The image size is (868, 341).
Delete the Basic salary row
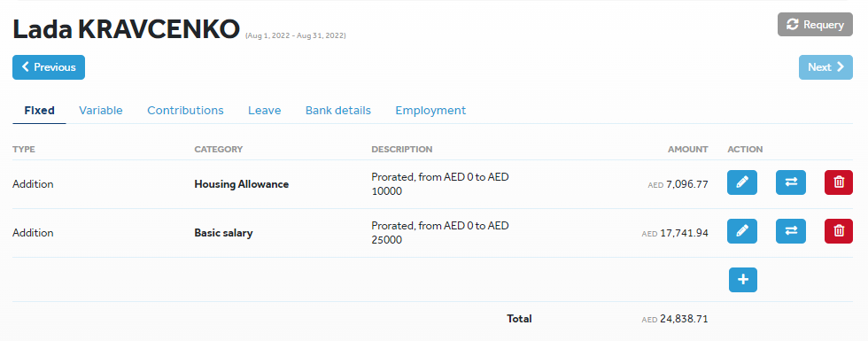[839, 231]
